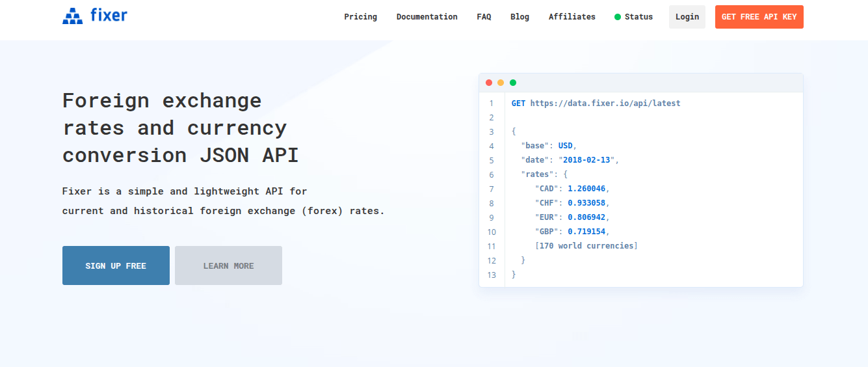The height and width of the screenshot is (367, 868).
Task: Check the Status page link
Action: pyautogui.click(x=638, y=17)
